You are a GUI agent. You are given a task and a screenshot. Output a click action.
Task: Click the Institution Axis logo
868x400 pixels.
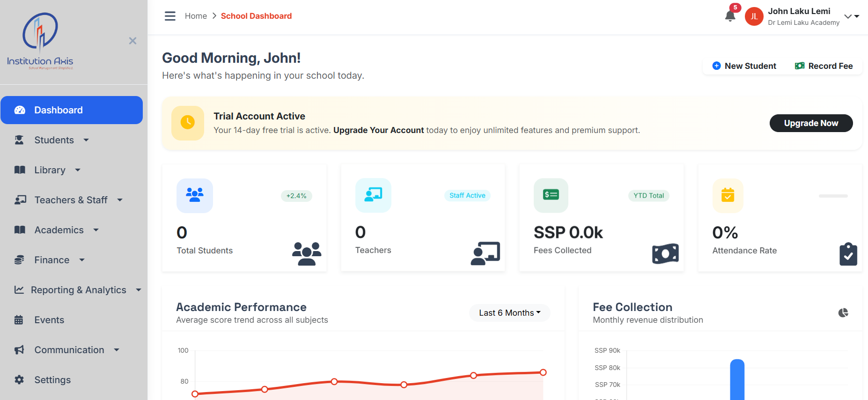point(40,41)
